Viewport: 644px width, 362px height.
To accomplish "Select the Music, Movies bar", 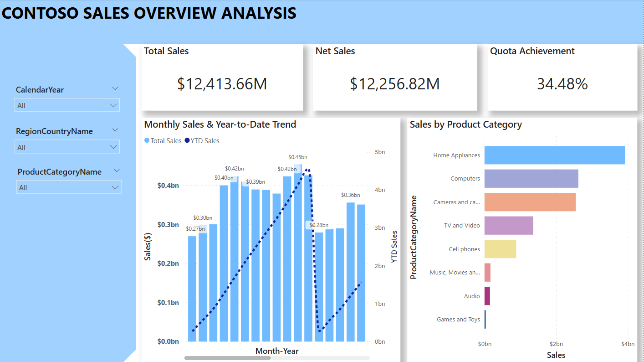I will [487, 273].
